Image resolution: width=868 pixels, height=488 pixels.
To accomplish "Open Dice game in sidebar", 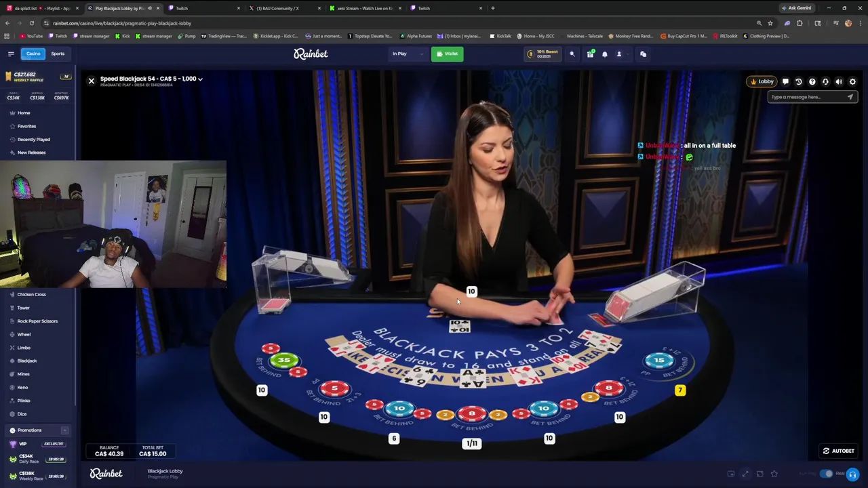I will tap(22, 414).
